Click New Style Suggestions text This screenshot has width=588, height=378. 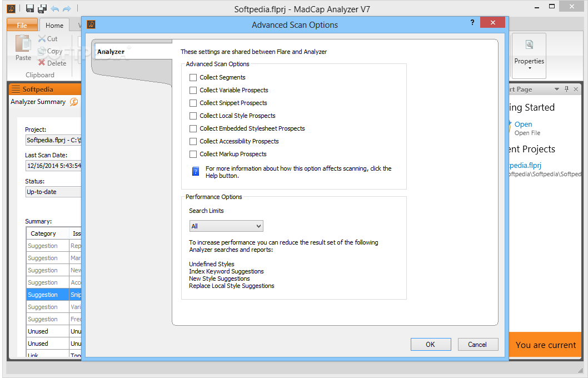pyautogui.click(x=220, y=278)
